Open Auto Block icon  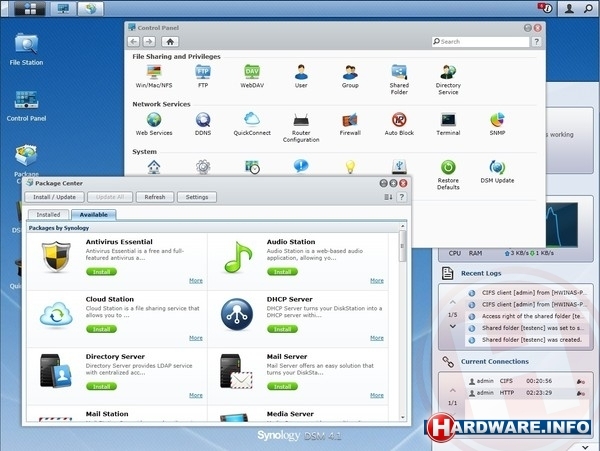click(x=399, y=124)
